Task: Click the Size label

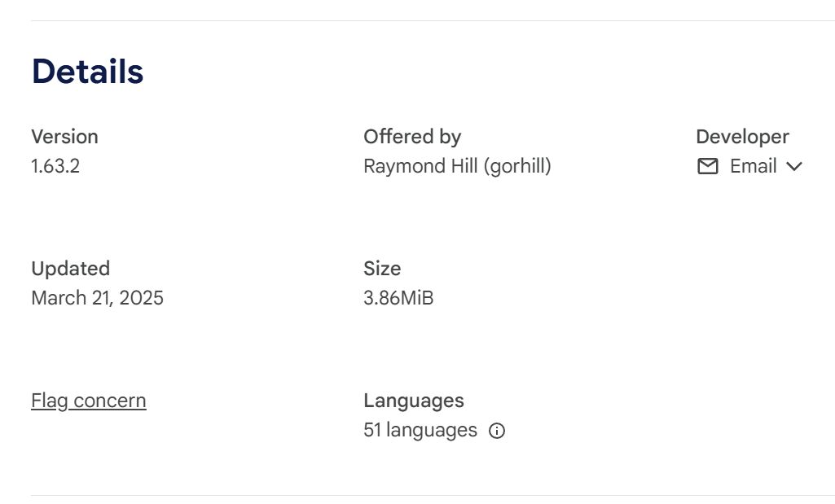Action: click(382, 269)
